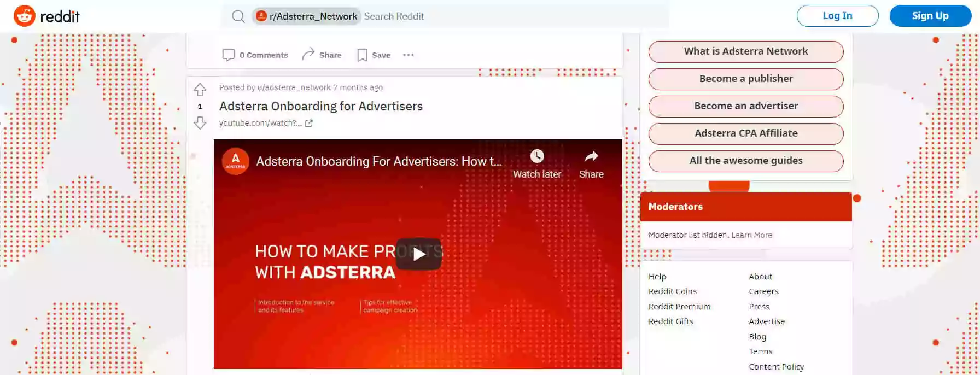The height and width of the screenshot is (375, 980).
Task: Open the Adsterra CPA Affiliate button
Action: click(746, 133)
